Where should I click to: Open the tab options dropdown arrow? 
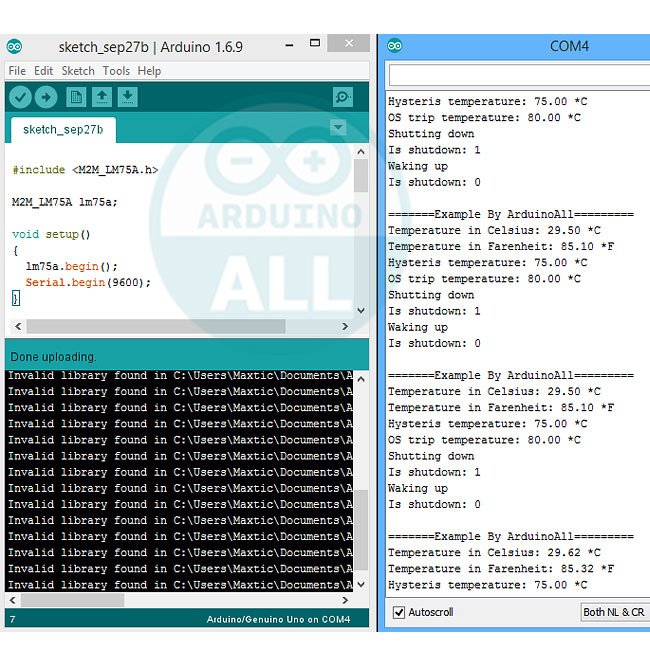(338, 127)
